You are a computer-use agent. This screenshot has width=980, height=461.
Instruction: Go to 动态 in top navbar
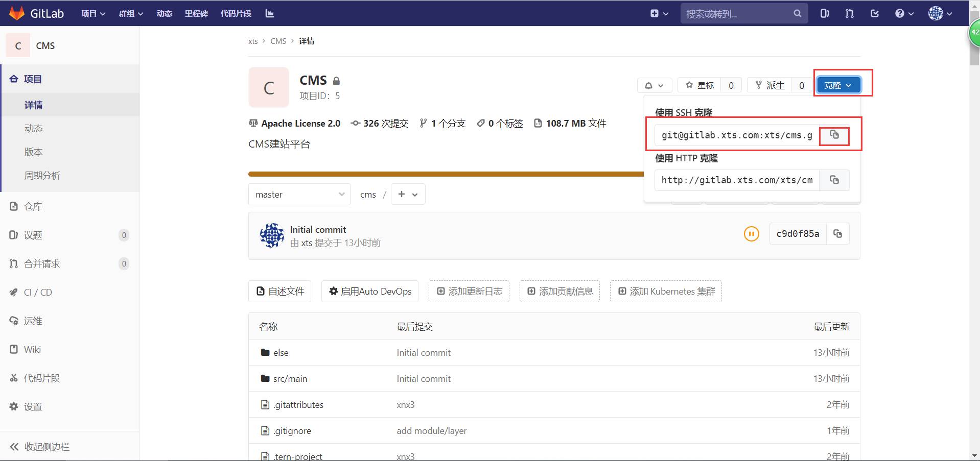[164, 13]
